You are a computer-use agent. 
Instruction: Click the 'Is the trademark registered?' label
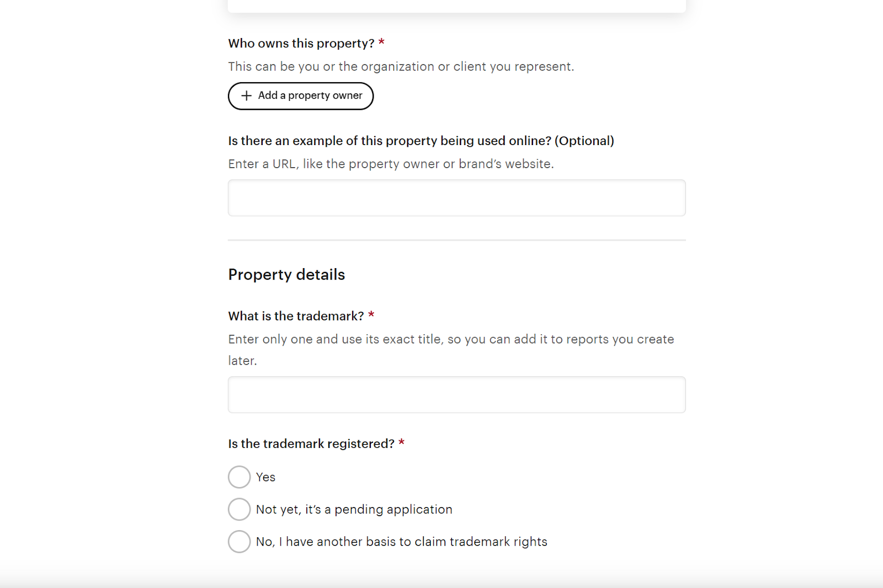(312, 444)
